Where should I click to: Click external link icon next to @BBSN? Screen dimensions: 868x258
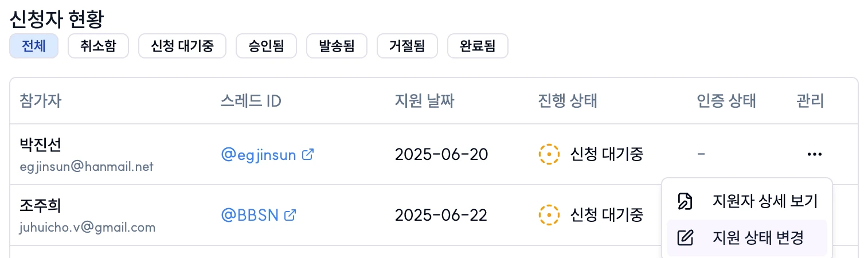click(291, 215)
